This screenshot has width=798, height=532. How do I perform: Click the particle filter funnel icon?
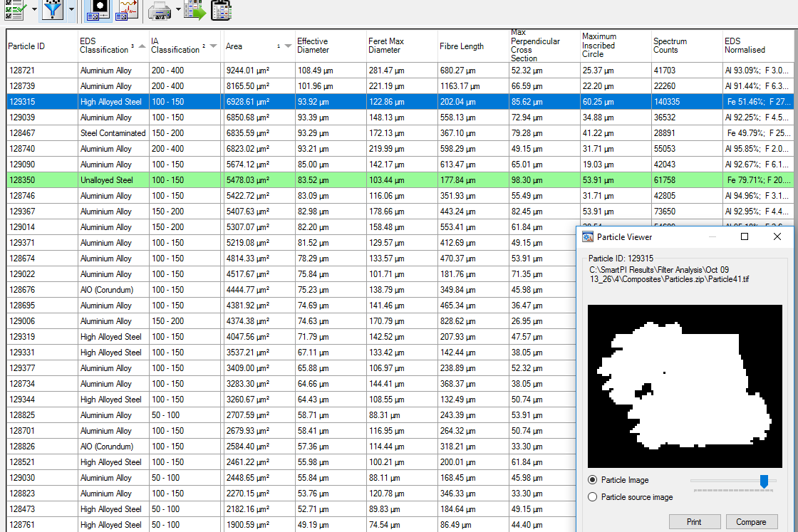click(x=53, y=9)
